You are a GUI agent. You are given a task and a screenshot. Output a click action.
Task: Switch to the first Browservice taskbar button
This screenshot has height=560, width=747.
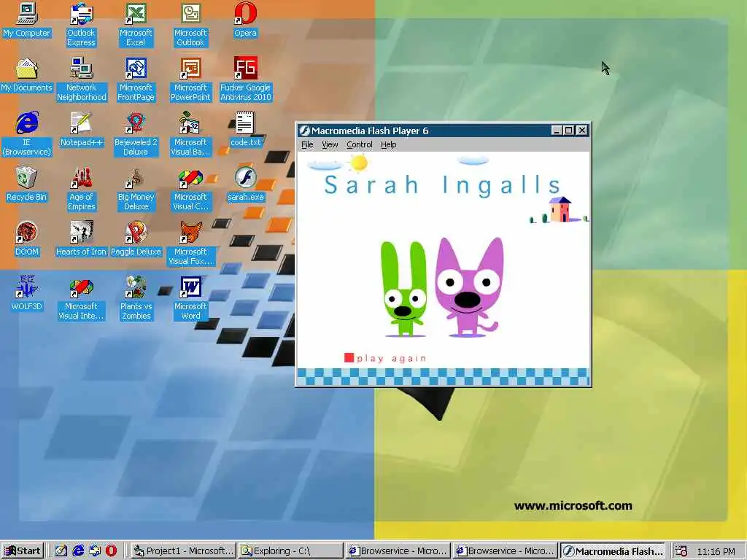click(398, 551)
